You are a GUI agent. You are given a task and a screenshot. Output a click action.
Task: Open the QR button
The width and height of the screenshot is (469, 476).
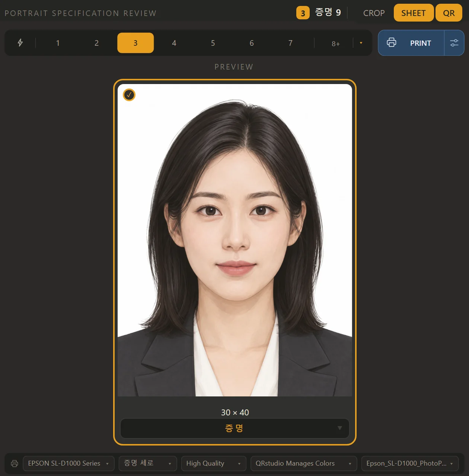449,13
